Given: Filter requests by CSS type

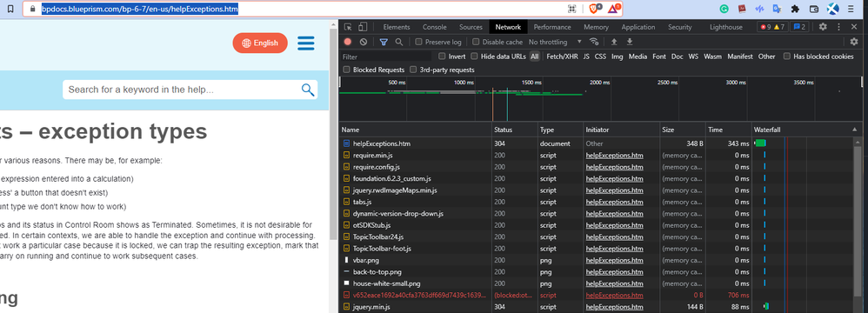Looking at the screenshot, I should 600,57.
